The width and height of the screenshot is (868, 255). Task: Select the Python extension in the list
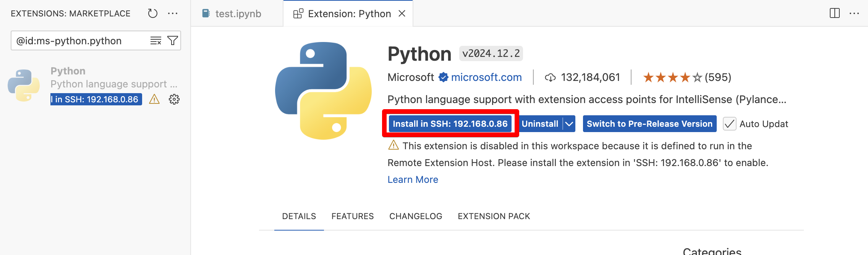96,85
